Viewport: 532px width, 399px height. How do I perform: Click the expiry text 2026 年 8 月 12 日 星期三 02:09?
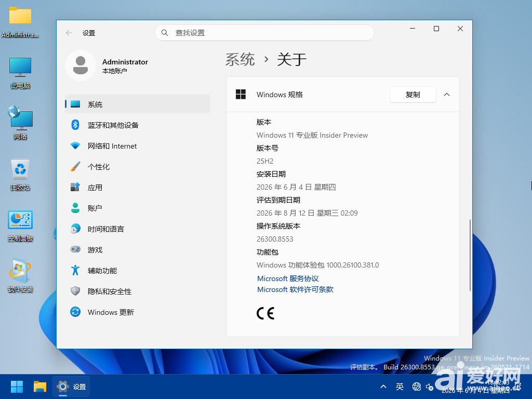(x=307, y=213)
